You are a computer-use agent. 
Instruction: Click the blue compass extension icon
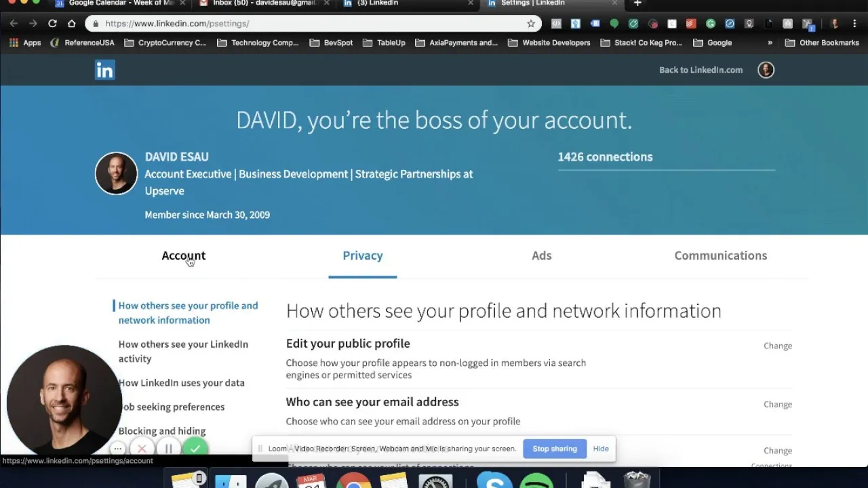pyautogui.click(x=730, y=24)
